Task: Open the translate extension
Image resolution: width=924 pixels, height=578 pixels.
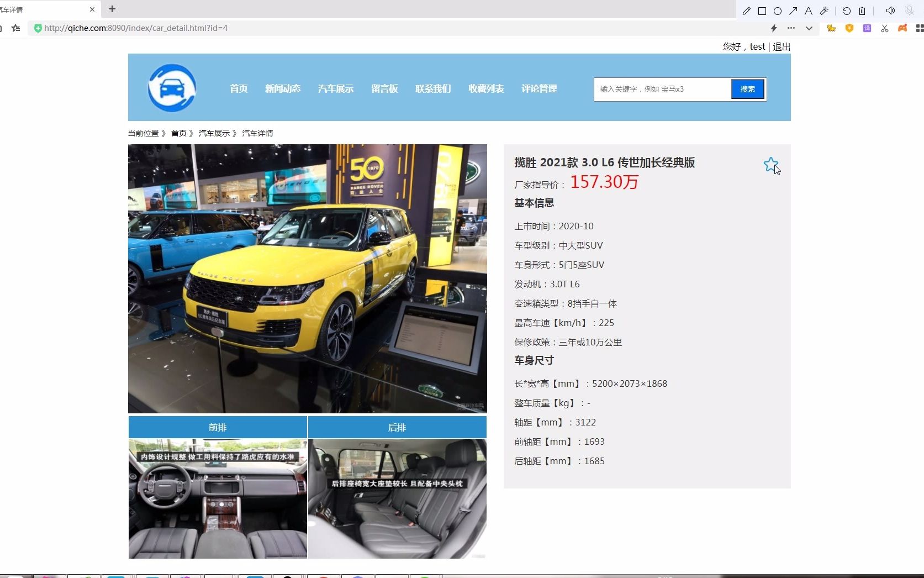Action: pos(867,28)
